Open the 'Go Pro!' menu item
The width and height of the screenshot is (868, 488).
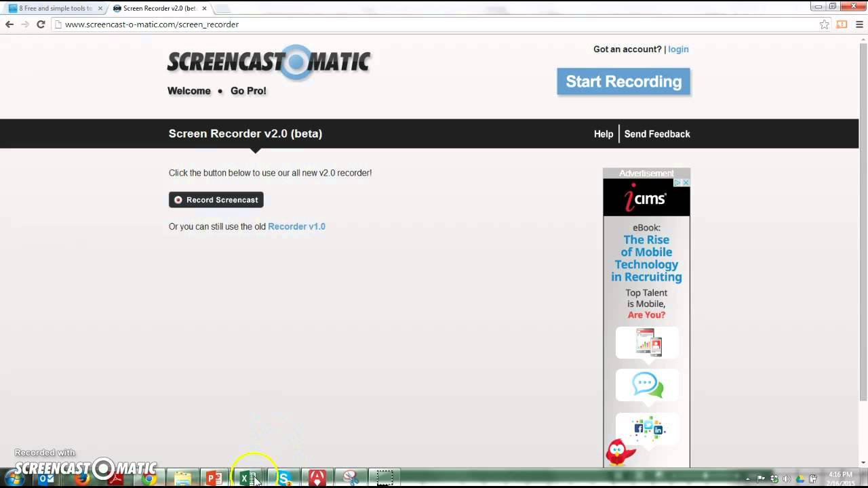pyautogui.click(x=248, y=91)
